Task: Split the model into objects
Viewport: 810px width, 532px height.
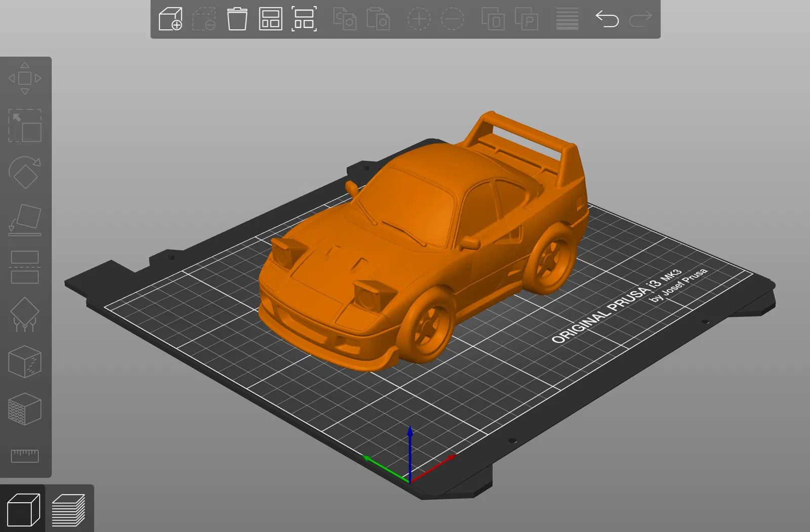Action: point(493,19)
